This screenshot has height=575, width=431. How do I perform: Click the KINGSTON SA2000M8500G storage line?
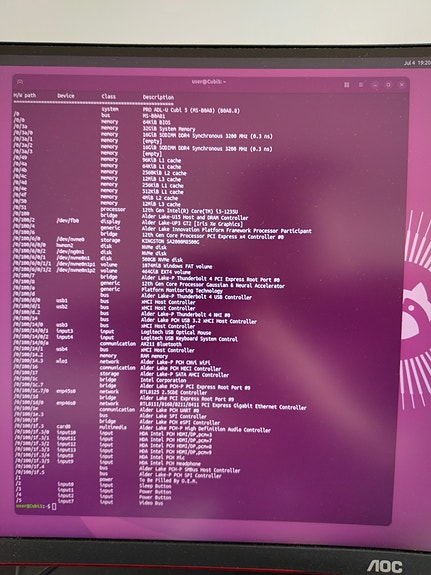[x=171, y=242]
